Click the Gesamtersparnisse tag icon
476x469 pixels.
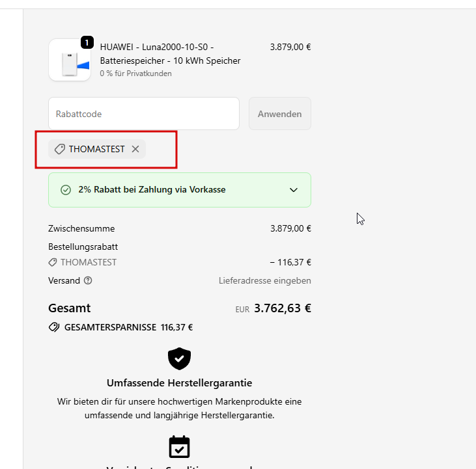[54, 327]
